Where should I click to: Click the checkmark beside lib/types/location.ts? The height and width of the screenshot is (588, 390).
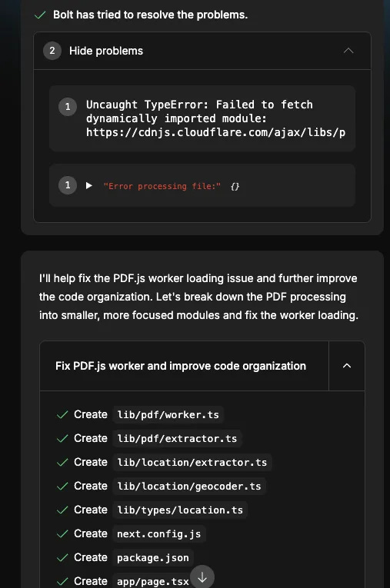point(62,510)
